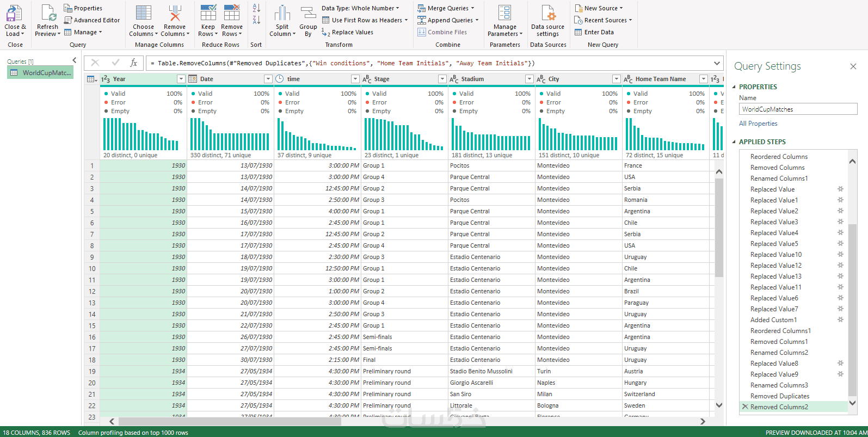Select the Added Custom1 applied step
The image size is (868, 437).
coord(773,320)
